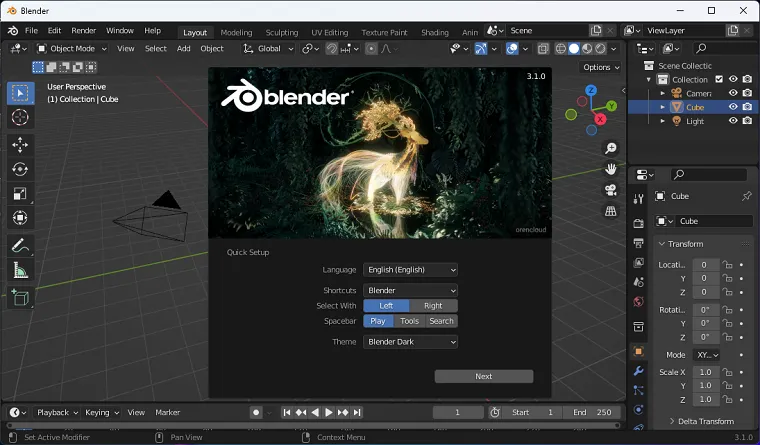This screenshot has width=760, height=445.
Task: Toggle the Location X lock icon
Action: pyautogui.click(x=727, y=265)
